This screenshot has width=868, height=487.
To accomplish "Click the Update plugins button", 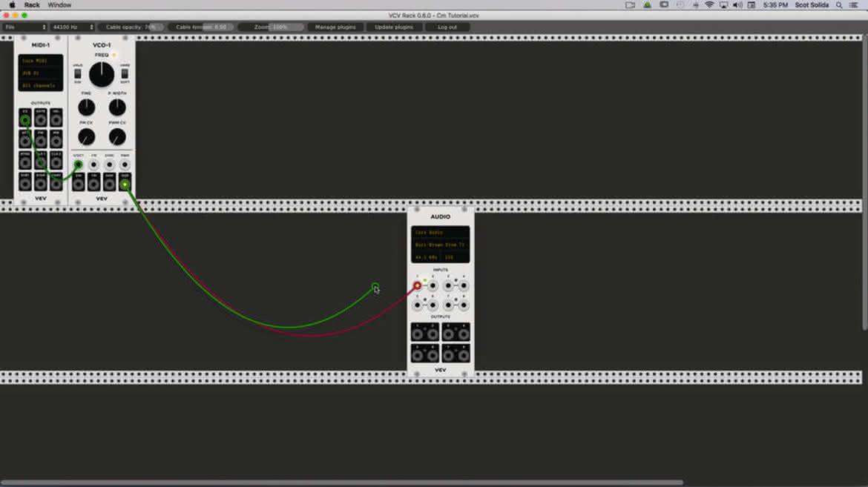I will 394,27.
